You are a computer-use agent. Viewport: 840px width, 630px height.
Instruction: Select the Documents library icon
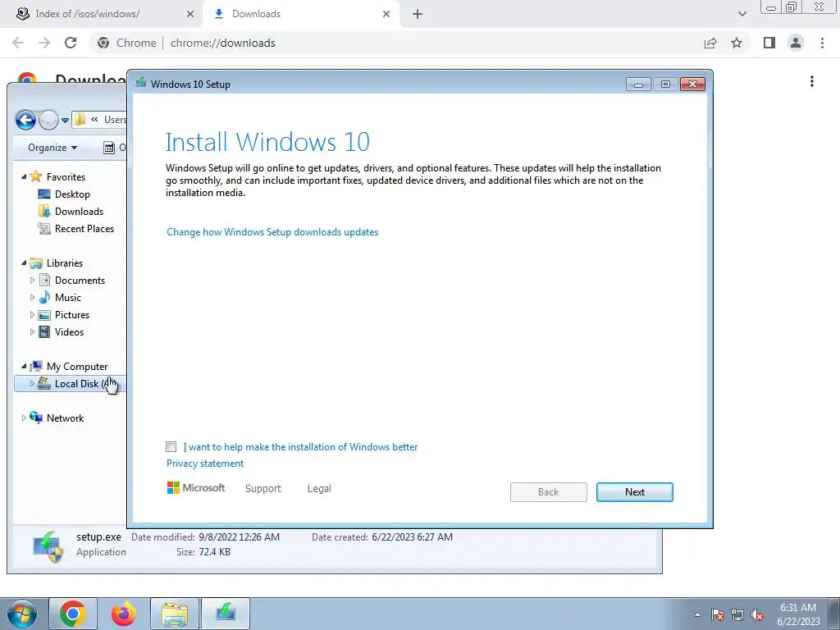[45, 281]
